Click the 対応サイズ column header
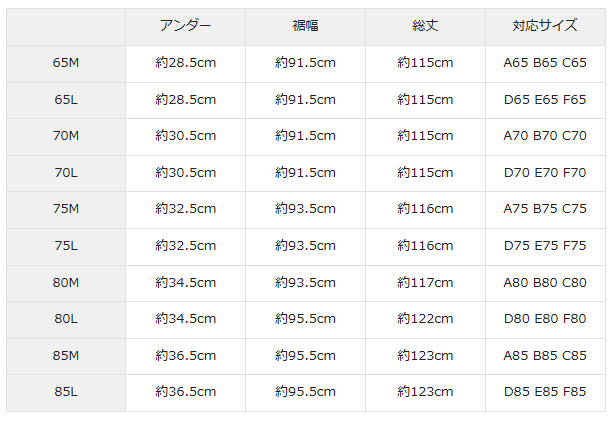616x421 pixels. tap(545, 26)
